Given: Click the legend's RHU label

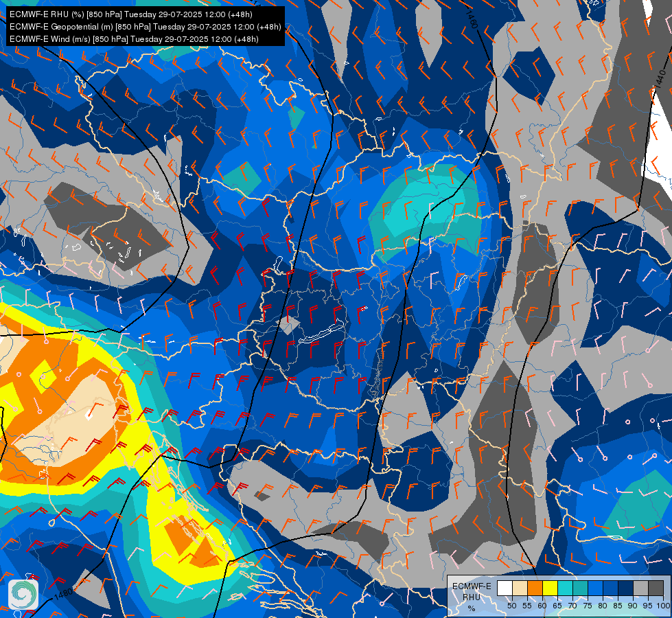Looking at the screenshot, I should (472, 597).
